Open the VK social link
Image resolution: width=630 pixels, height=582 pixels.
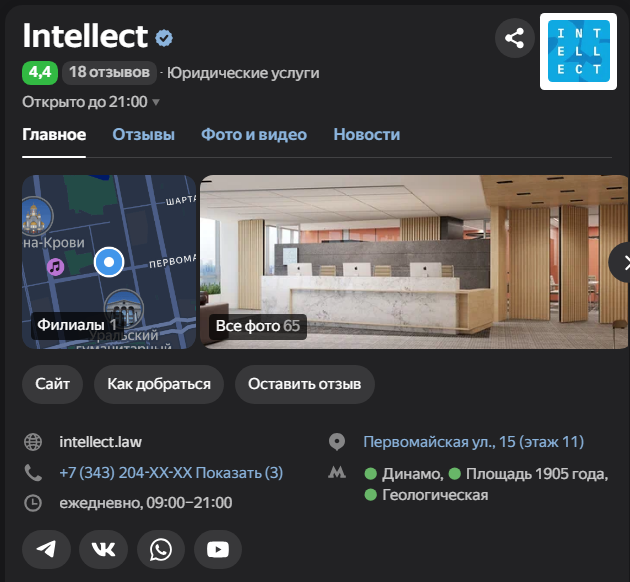pyautogui.click(x=103, y=549)
